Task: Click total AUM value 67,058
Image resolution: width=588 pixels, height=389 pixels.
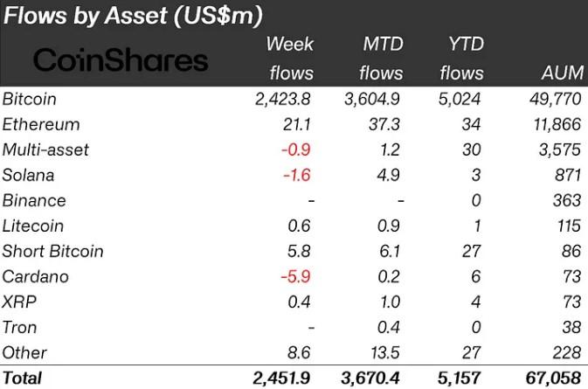Action: (x=554, y=379)
